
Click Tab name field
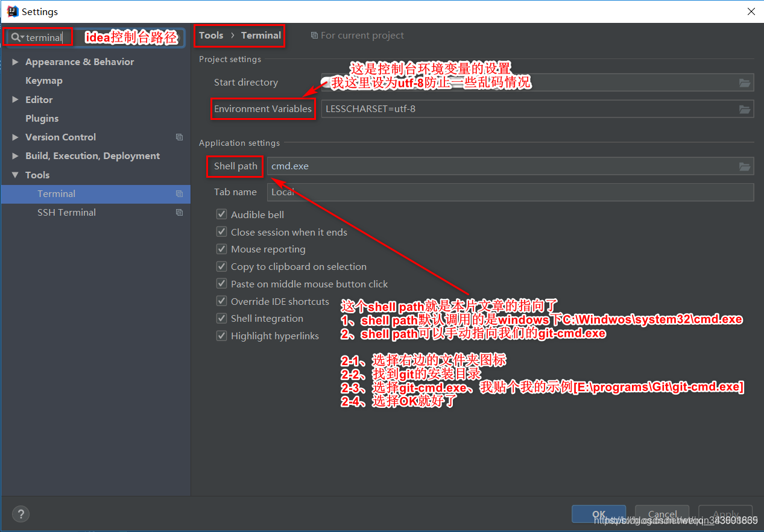[510, 192]
